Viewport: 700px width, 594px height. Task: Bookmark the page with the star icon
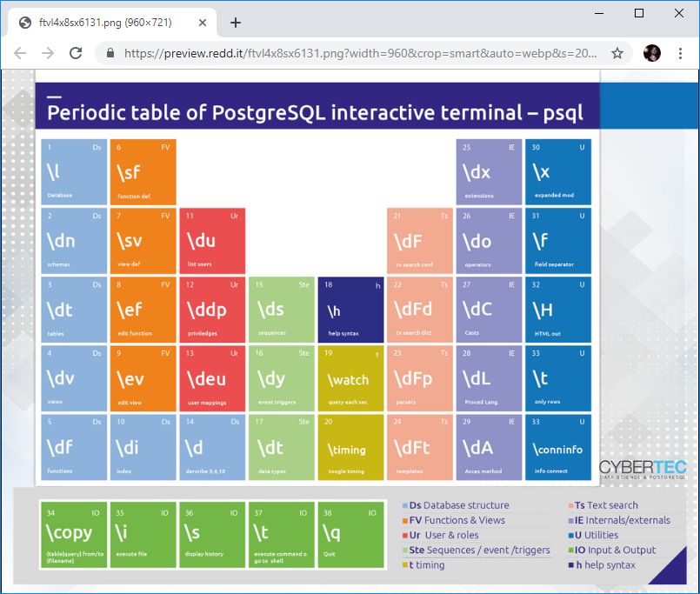[617, 53]
